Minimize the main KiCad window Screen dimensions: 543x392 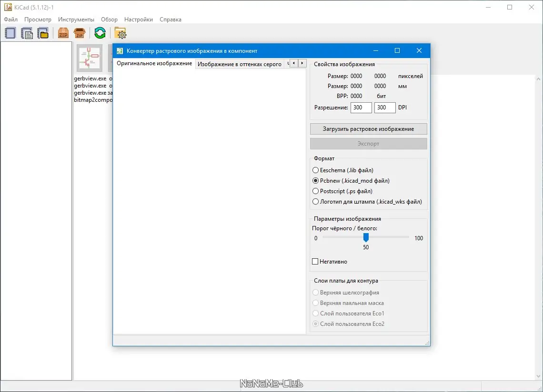488,7
